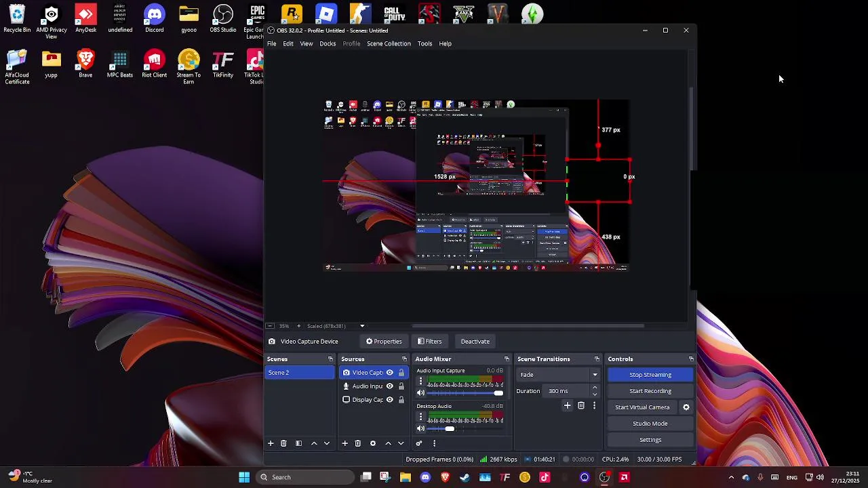The image size is (868, 488).
Task: Undock the Scene Transitions panel
Action: [597, 359]
